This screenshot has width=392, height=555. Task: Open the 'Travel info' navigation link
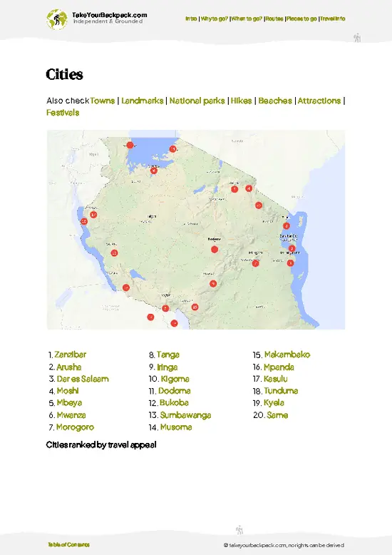click(333, 19)
